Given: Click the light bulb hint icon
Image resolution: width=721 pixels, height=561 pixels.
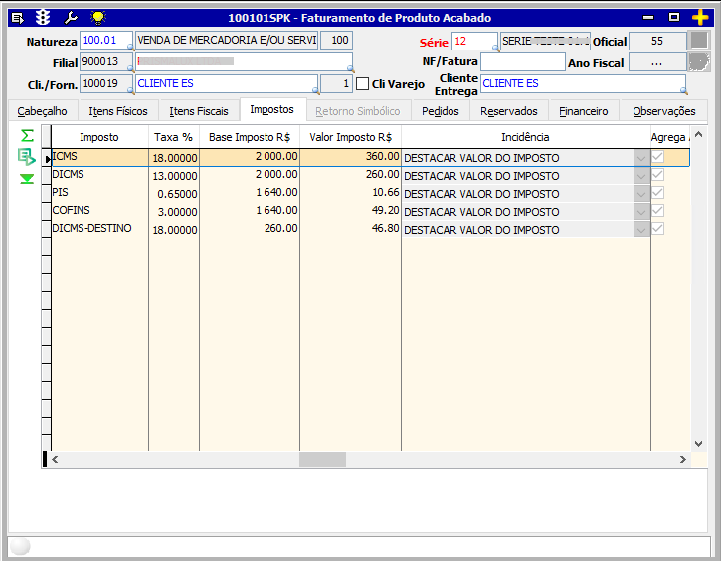Looking at the screenshot, I should pos(98,18).
